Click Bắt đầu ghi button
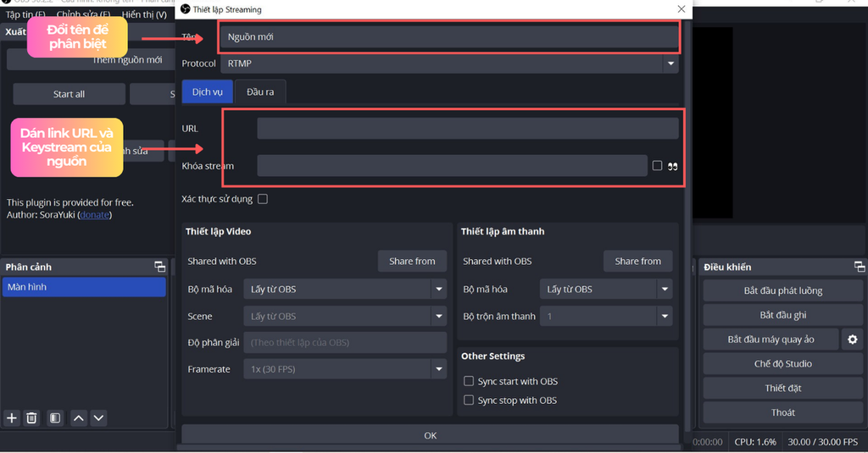The image size is (868, 453). tap(782, 315)
